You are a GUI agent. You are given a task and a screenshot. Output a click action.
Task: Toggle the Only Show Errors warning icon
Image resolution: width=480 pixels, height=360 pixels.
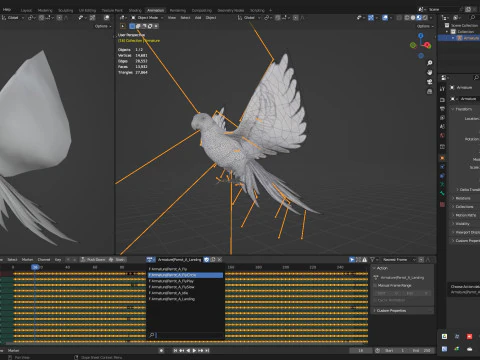pos(365,259)
